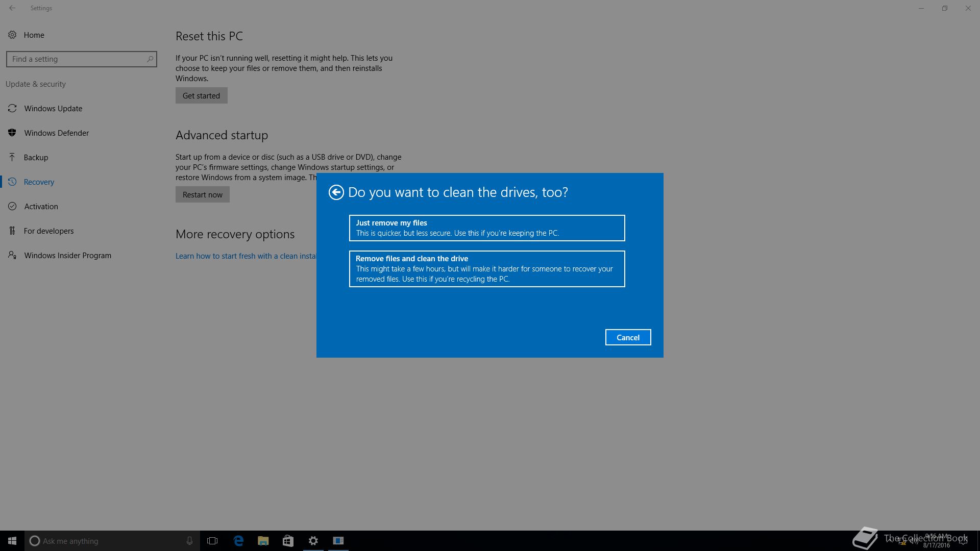Open Microsoft Edge from taskbar
This screenshot has height=551, width=980.
238,541
